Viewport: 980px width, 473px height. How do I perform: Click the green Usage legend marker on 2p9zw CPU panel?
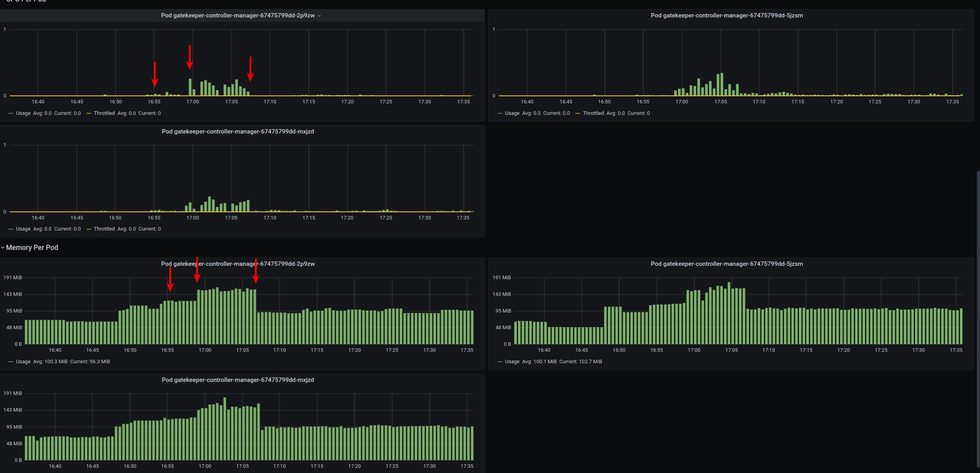(x=10, y=113)
